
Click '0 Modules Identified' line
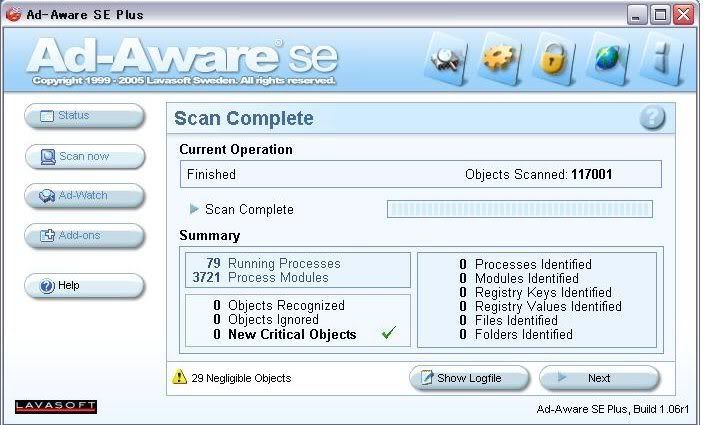[519, 278]
